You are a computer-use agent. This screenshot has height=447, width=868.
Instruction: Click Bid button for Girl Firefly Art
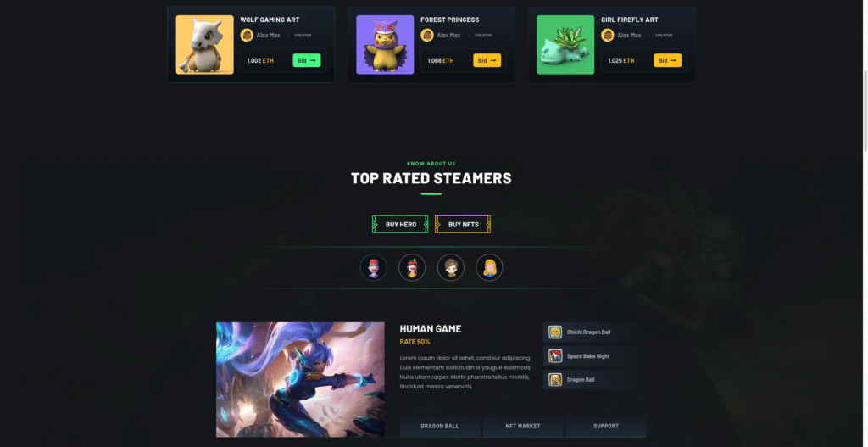click(x=668, y=60)
